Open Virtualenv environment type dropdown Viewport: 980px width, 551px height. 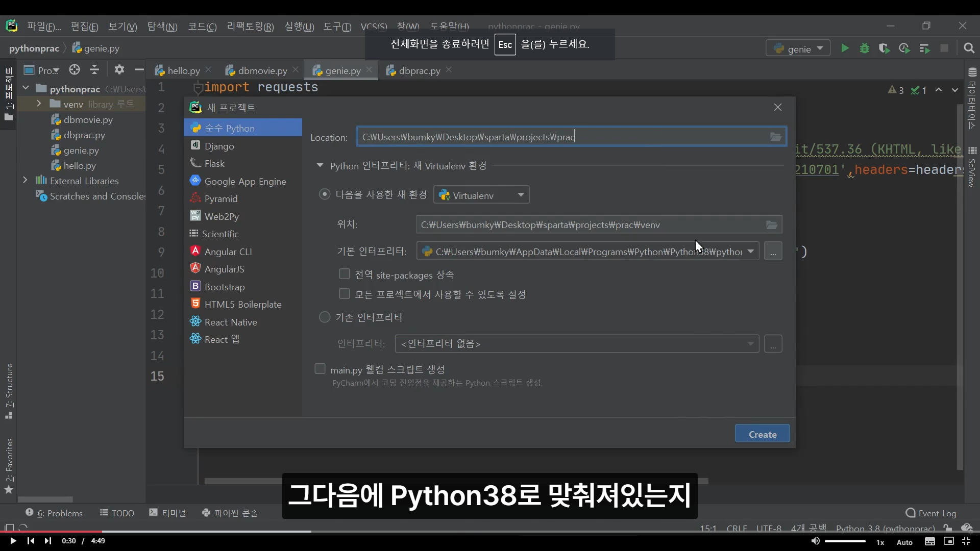point(481,195)
